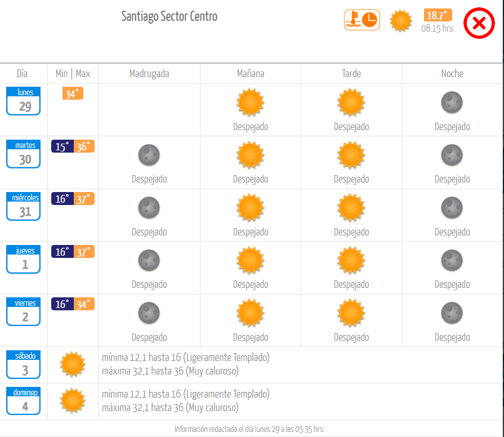Viewport: 504px width, 437px height.
Task: Click the moon icon for lunes Noche
Action: [452, 102]
